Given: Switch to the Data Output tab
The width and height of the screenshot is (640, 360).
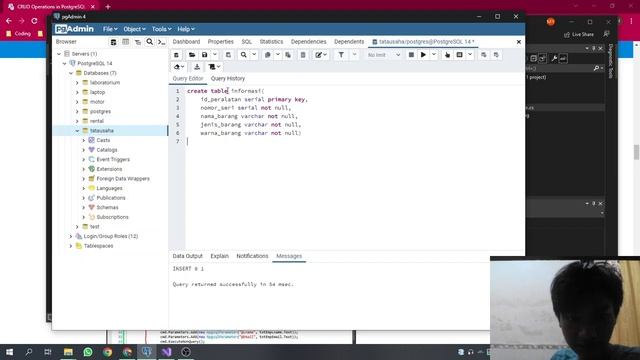Looking at the screenshot, I should pyautogui.click(x=187, y=256).
